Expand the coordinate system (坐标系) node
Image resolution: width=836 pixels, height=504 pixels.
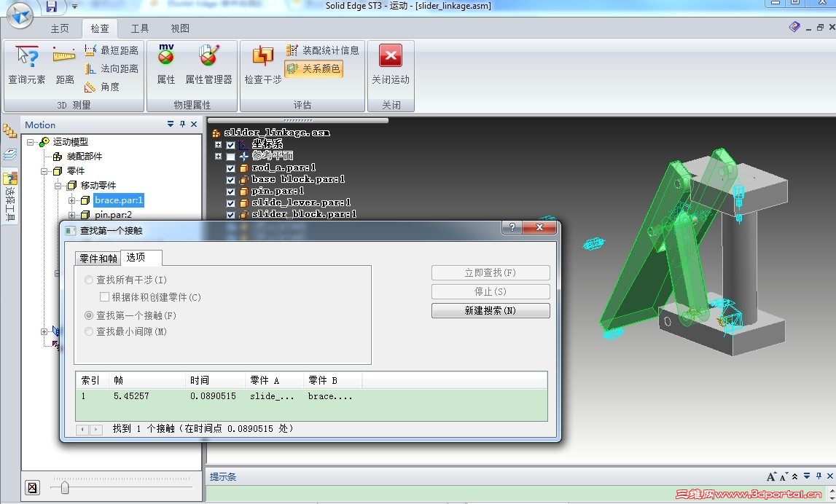pos(218,145)
